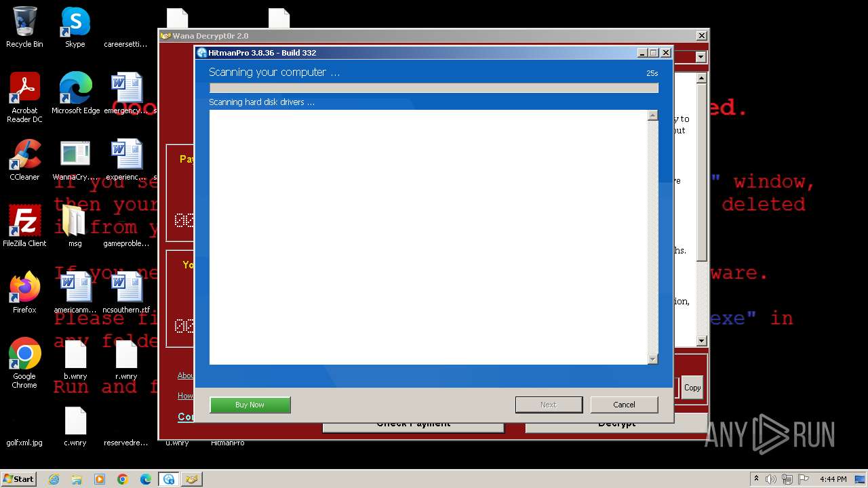The image size is (868, 488).
Task: Select the experienc... Word document icon
Action: [x=126, y=160]
